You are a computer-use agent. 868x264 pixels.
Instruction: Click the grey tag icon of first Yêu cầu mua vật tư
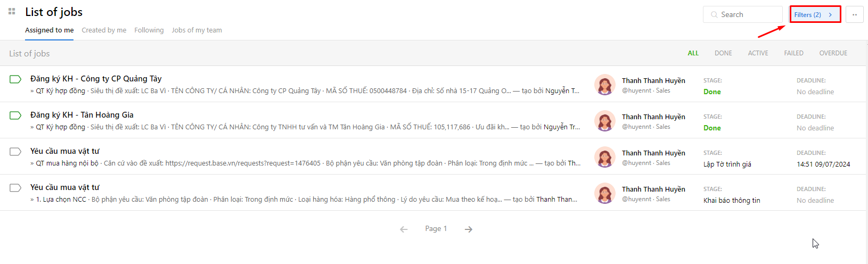point(15,152)
